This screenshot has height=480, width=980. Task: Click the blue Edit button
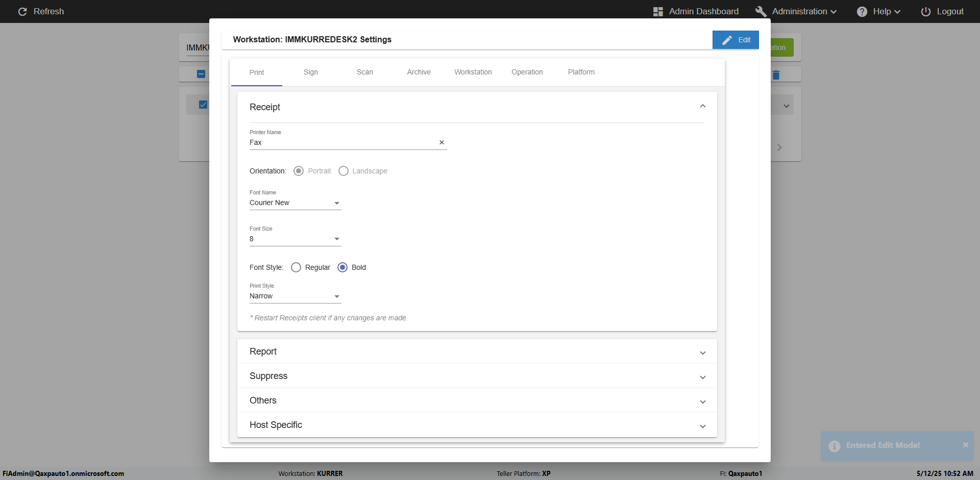[736, 40]
